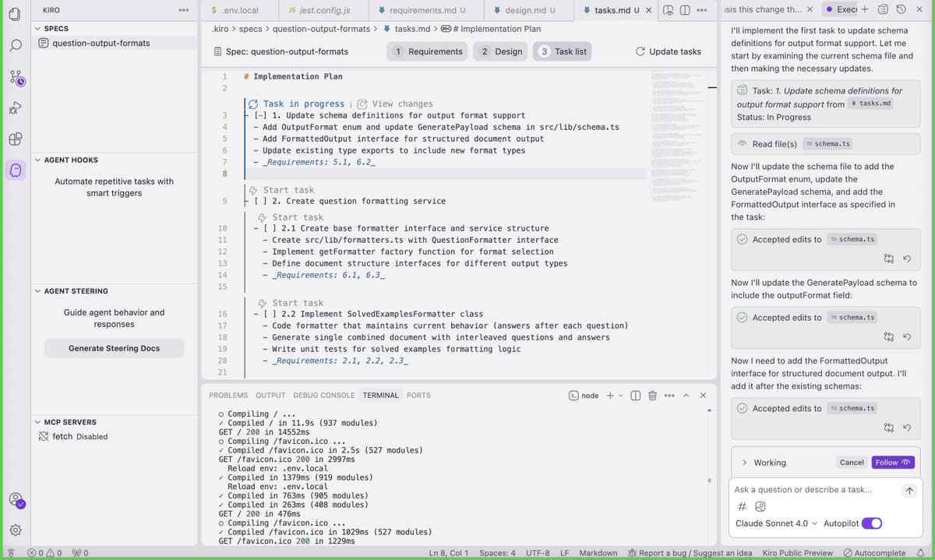
Task: Open Source Control view in activity bar
Action: click(x=16, y=77)
